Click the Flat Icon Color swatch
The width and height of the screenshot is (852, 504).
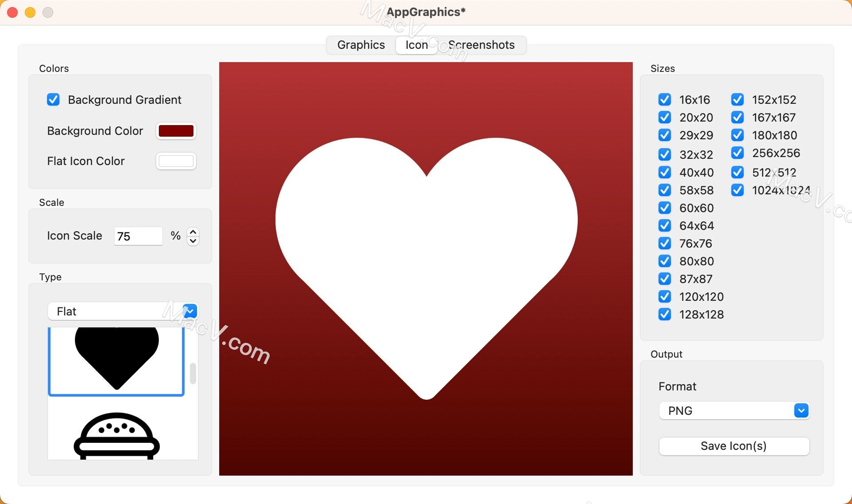click(177, 161)
